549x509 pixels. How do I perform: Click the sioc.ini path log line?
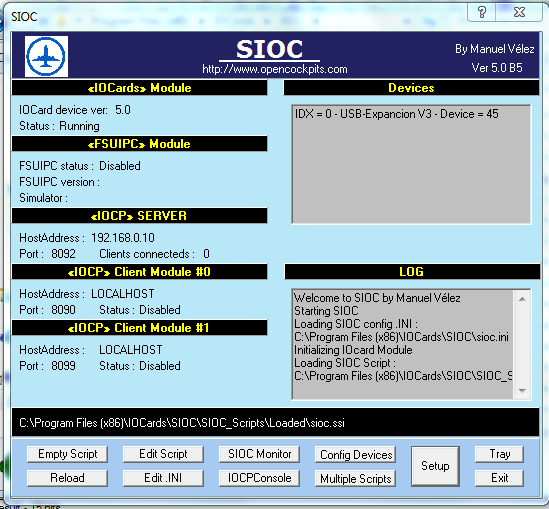(401, 337)
